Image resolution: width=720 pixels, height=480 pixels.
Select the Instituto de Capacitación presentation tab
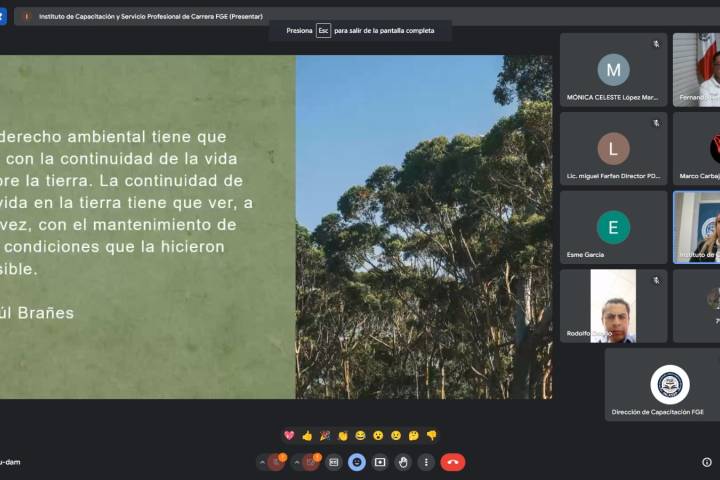(150, 16)
